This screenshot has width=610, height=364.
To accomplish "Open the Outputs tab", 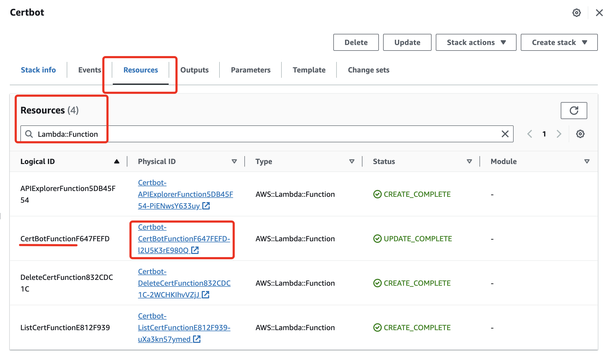I will point(194,70).
